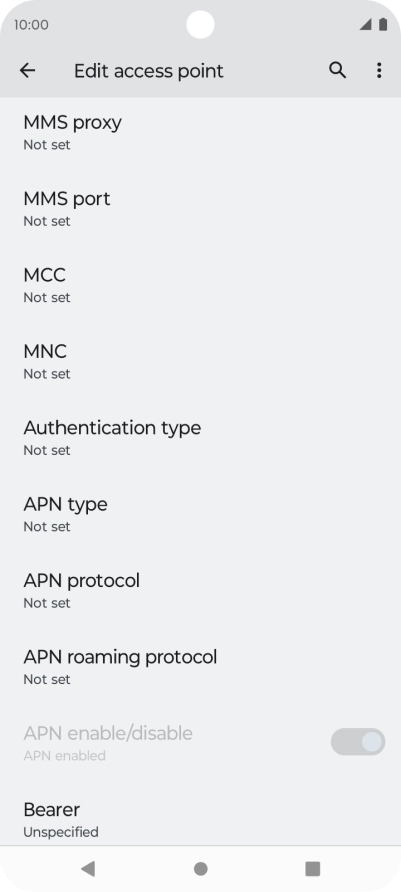Edit the MCC field
This screenshot has width=401, height=892.
(x=200, y=285)
